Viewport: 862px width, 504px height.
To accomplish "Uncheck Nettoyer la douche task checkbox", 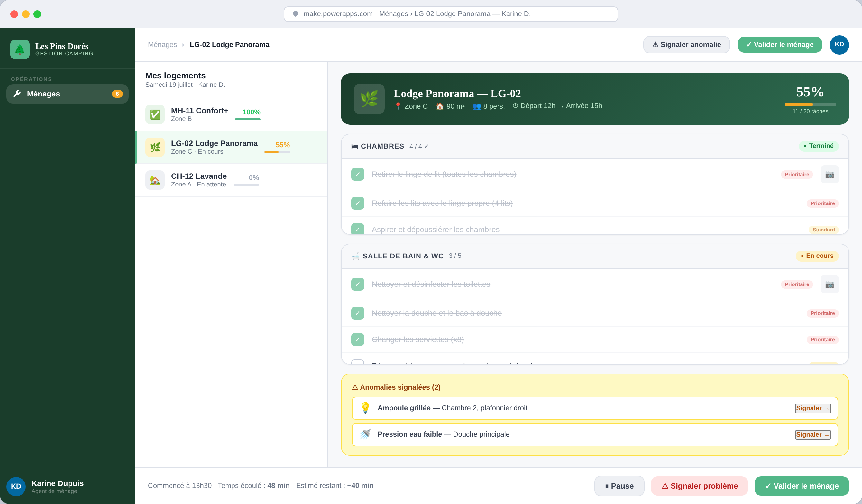I will (x=357, y=313).
